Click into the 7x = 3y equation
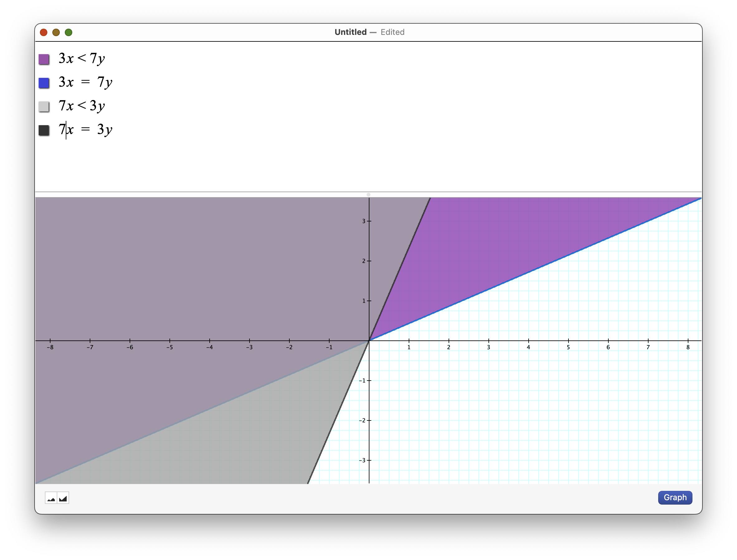The image size is (737, 560). pos(85,130)
